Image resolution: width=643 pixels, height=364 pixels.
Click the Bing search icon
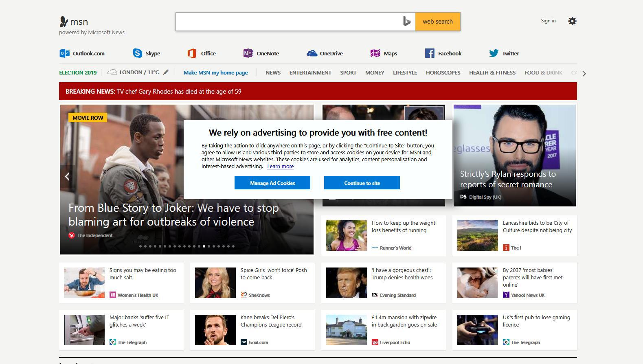click(406, 22)
